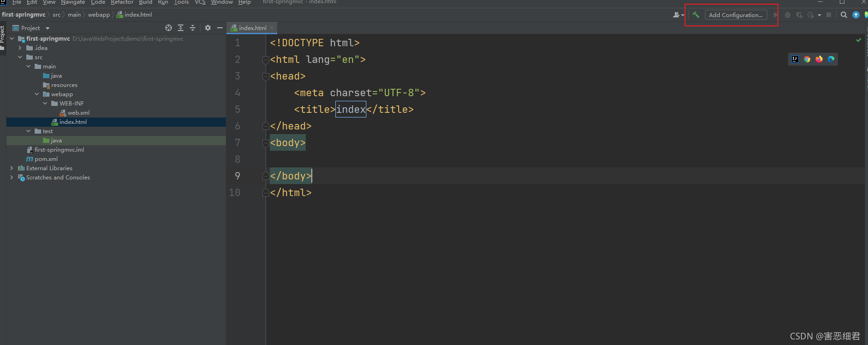Open index.html in Firefox browser icon
The width and height of the screenshot is (868, 345).
point(819,59)
